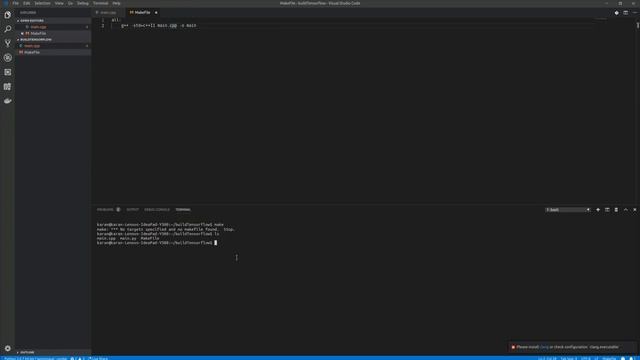
Task: Open the Terminal menu
Action: pos(101,3)
